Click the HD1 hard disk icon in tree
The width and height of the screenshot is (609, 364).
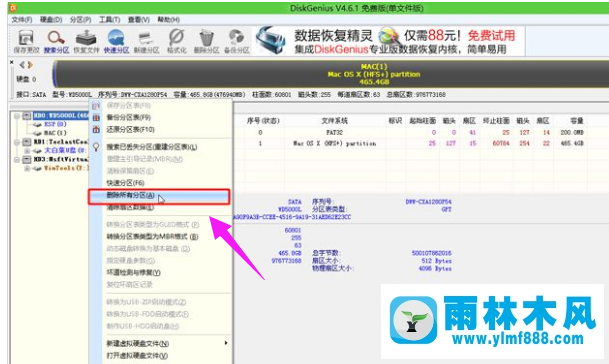pyautogui.click(x=27, y=142)
